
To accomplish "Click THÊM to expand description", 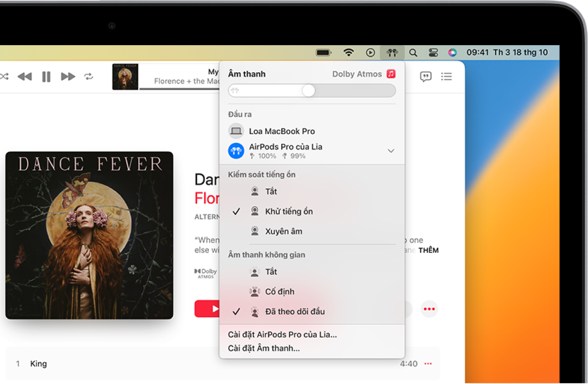I will point(429,250).
